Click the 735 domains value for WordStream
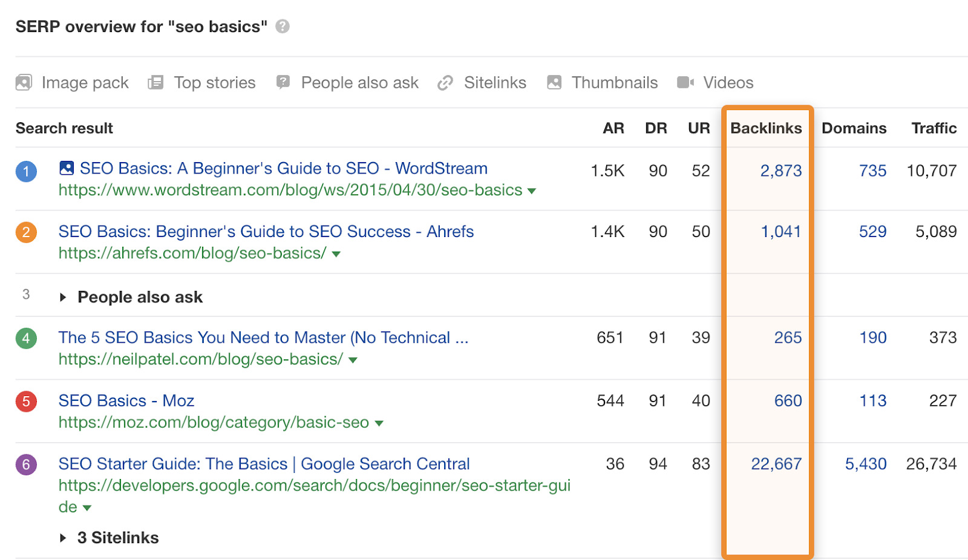The height and width of the screenshot is (560, 968). pos(873,171)
